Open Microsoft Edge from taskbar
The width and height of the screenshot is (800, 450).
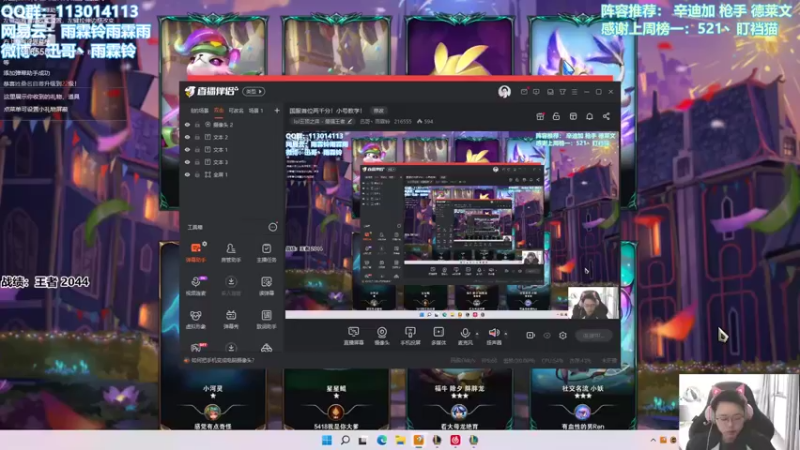click(x=382, y=440)
